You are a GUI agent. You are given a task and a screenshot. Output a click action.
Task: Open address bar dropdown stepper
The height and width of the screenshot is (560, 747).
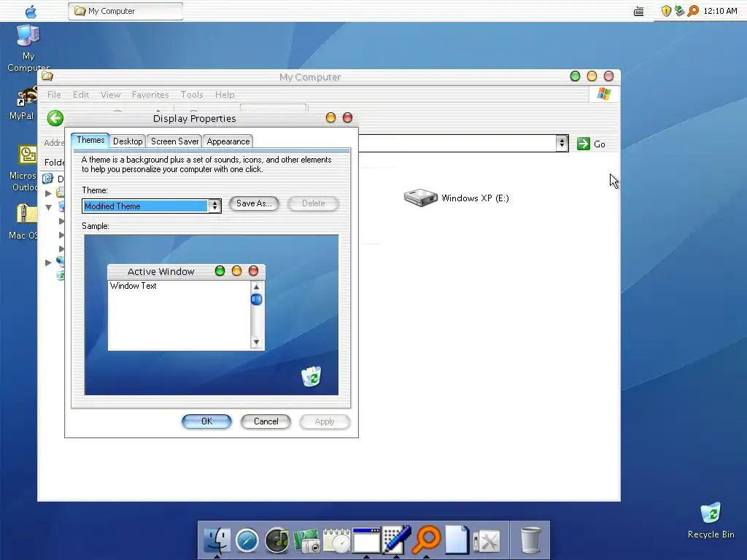point(562,143)
